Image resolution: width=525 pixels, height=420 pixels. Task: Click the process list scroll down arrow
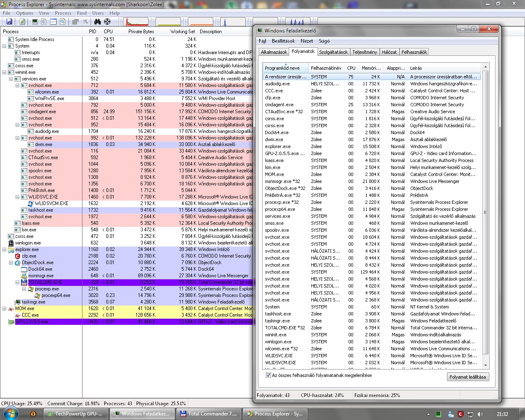[x=486, y=365]
